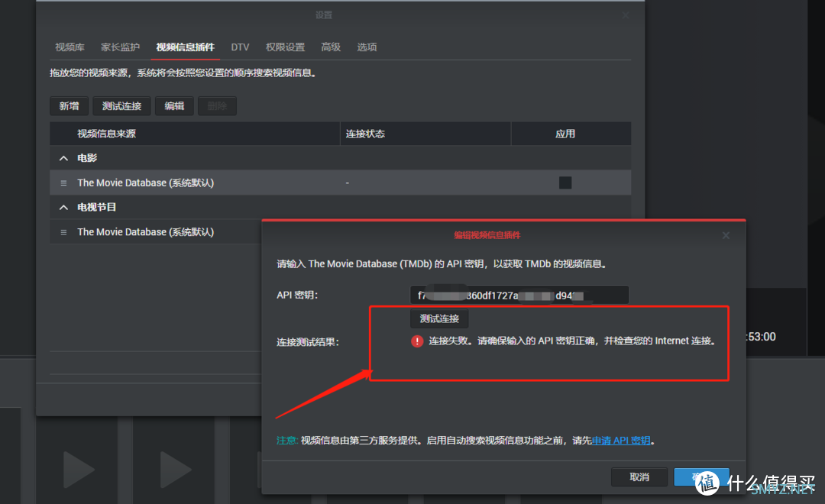Click the 新增 button
The image size is (825, 504).
tap(69, 105)
